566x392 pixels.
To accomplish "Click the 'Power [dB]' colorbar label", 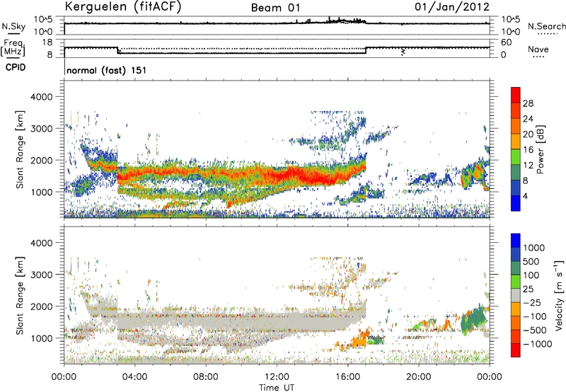I will [x=541, y=149].
